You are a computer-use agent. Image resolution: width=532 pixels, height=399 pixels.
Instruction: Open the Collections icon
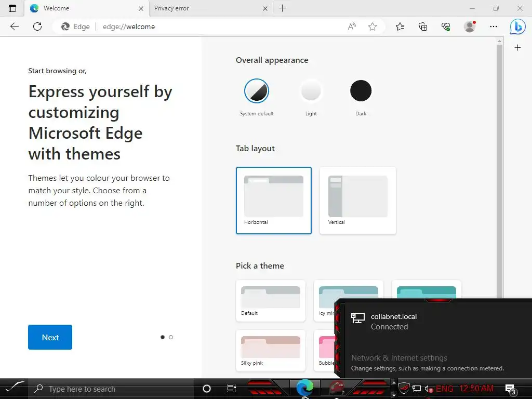(423, 26)
